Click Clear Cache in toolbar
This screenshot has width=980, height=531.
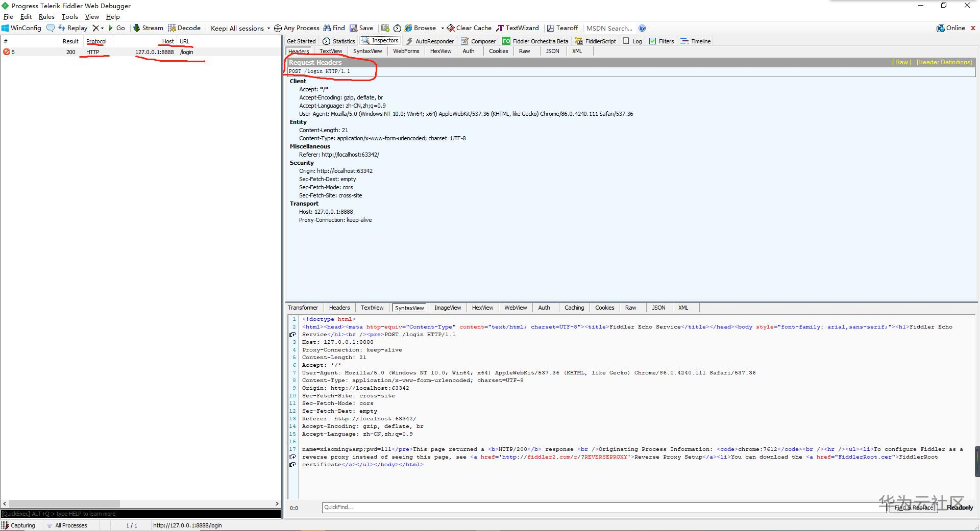tap(469, 28)
